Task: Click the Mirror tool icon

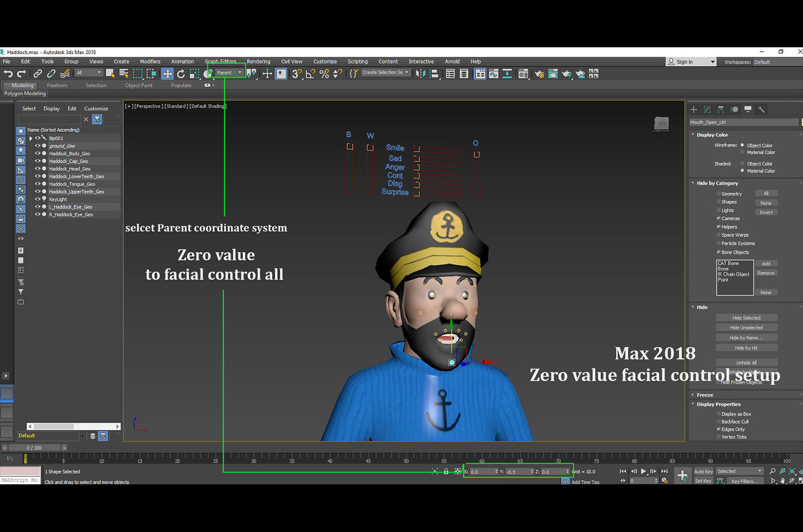Action: click(x=421, y=74)
